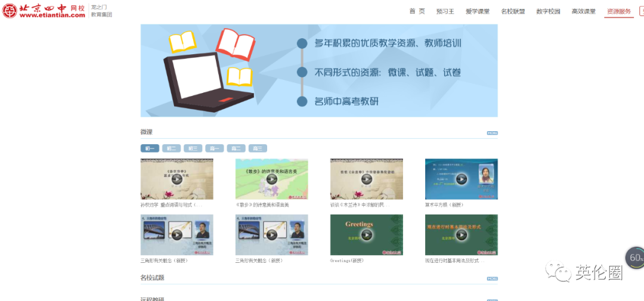
Task: Click the 龙之门 教育集团 text beside the logo
Action: [x=101, y=11]
